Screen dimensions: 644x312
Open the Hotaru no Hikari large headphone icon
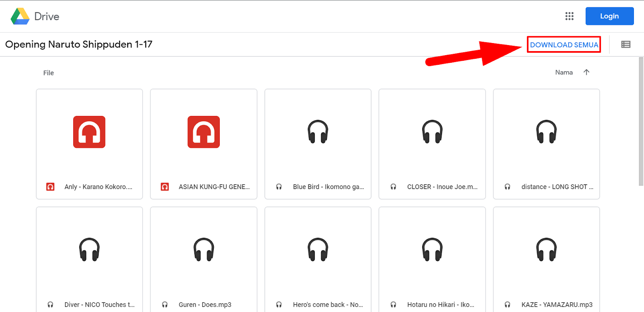[432, 250]
